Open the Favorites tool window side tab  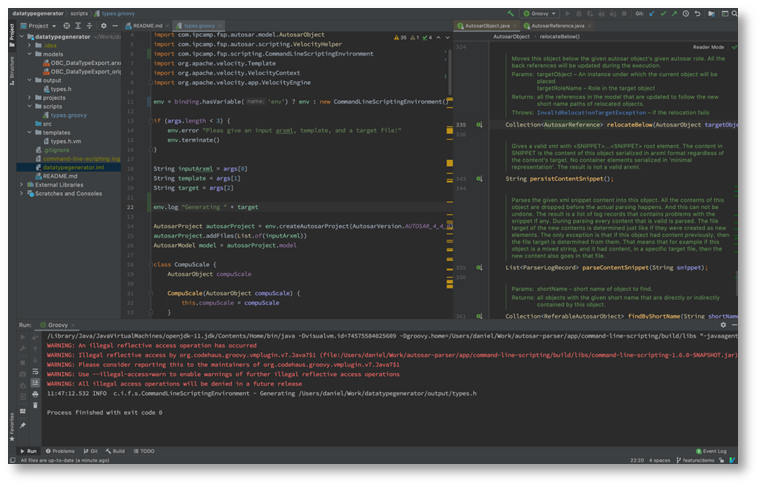[x=12, y=427]
